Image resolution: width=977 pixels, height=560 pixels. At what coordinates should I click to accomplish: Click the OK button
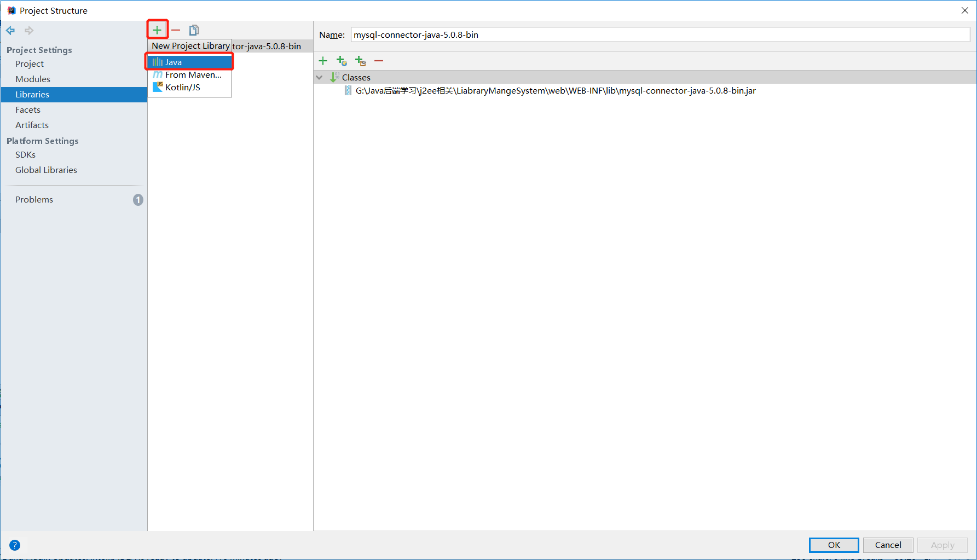point(834,545)
